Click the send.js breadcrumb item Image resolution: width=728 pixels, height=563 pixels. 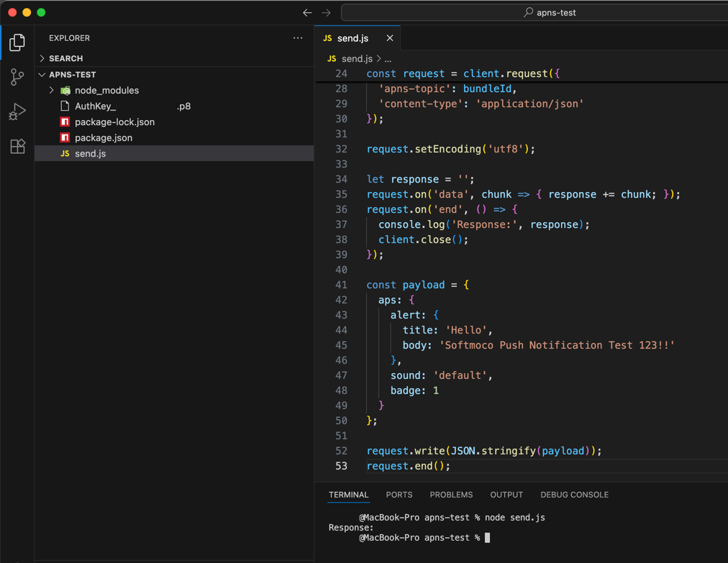coord(356,58)
